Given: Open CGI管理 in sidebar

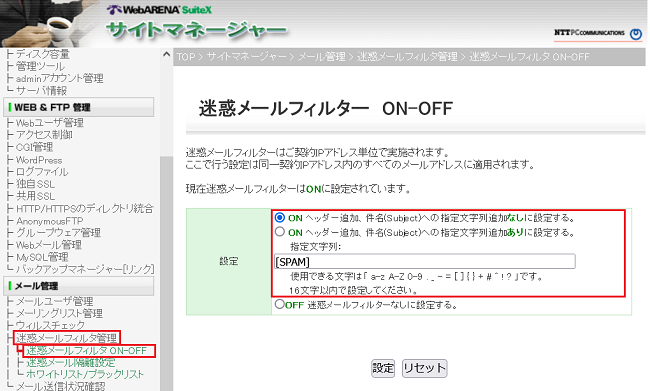Looking at the screenshot, I should click(34, 147).
